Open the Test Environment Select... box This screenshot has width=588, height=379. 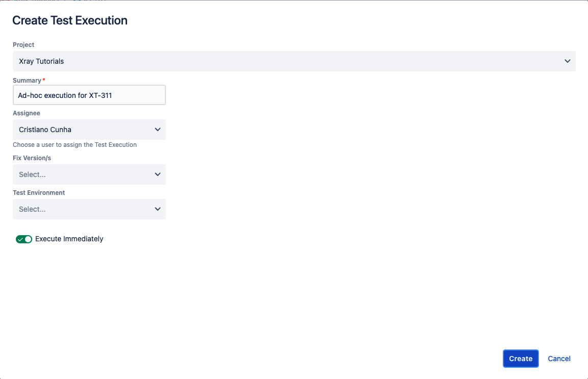click(89, 209)
